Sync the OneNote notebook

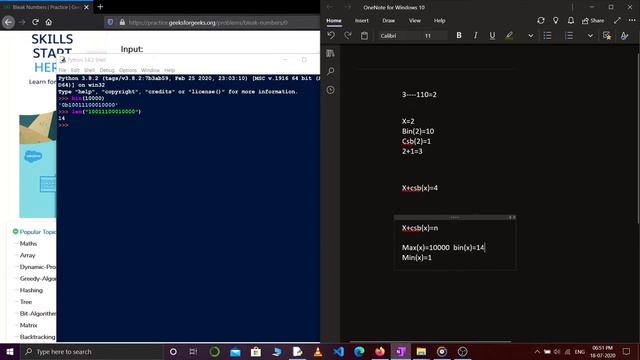tap(541, 20)
